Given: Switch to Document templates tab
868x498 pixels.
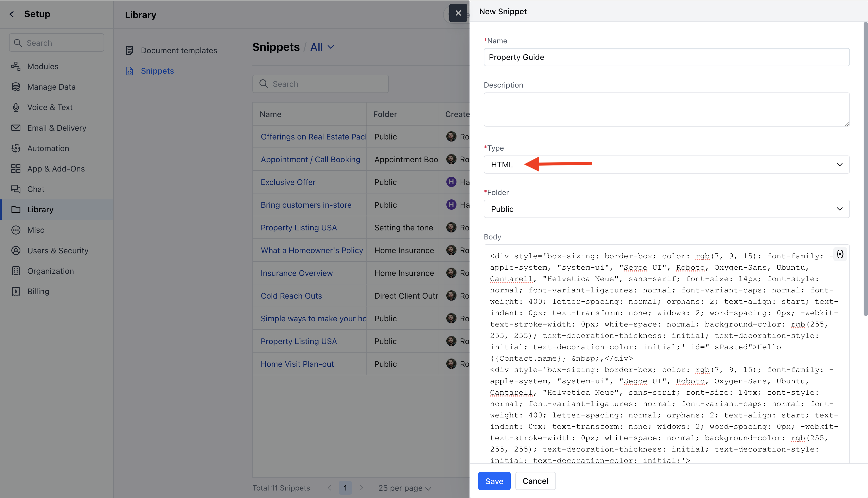Looking at the screenshot, I should tap(179, 51).
